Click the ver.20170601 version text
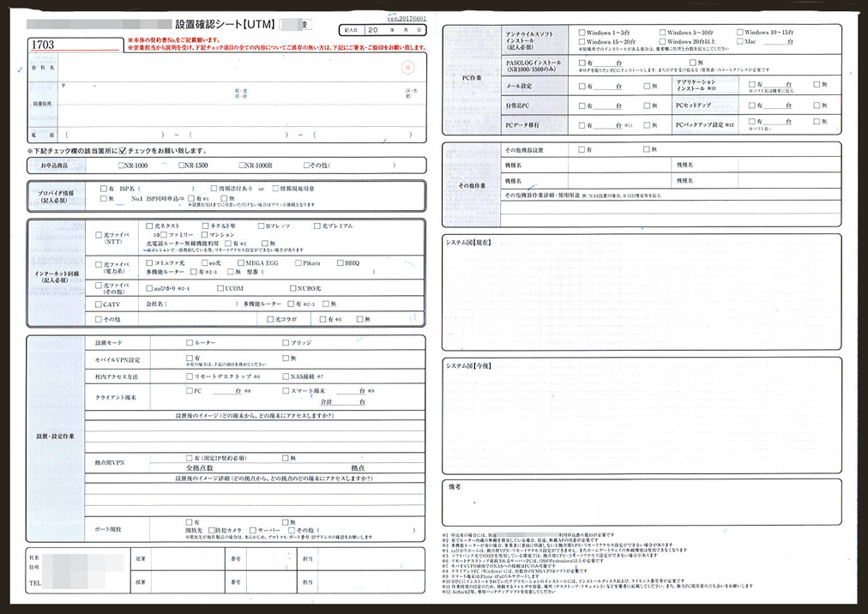868x614 pixels. [407, 18]
